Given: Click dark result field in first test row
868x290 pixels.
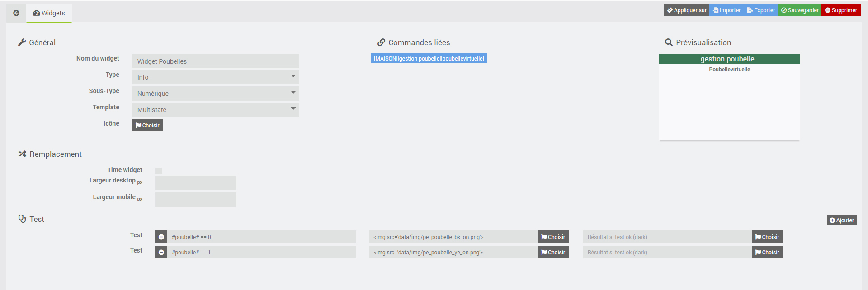Looking at the screenshot, I should (x=667, y=237).
